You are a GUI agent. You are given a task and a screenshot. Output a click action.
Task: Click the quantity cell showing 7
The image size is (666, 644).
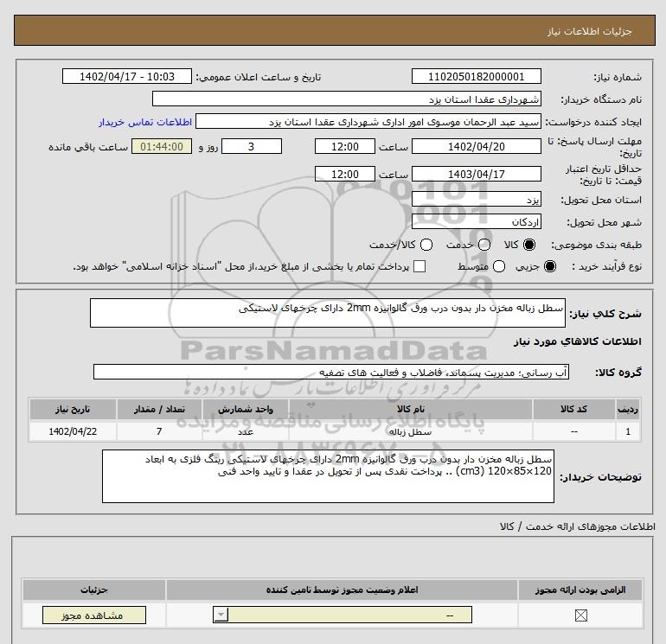click(159, 431)
